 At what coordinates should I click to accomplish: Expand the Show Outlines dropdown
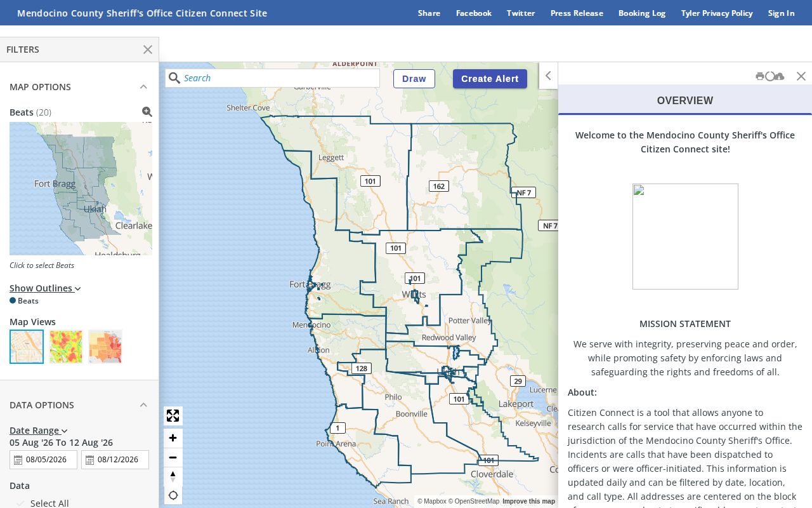tap(45, 288)
